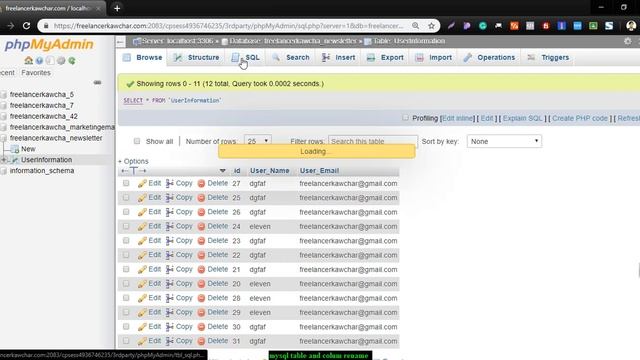Open new browser tab plus button
The width and height of the screenshot is (640, 360).
[117, 8]
